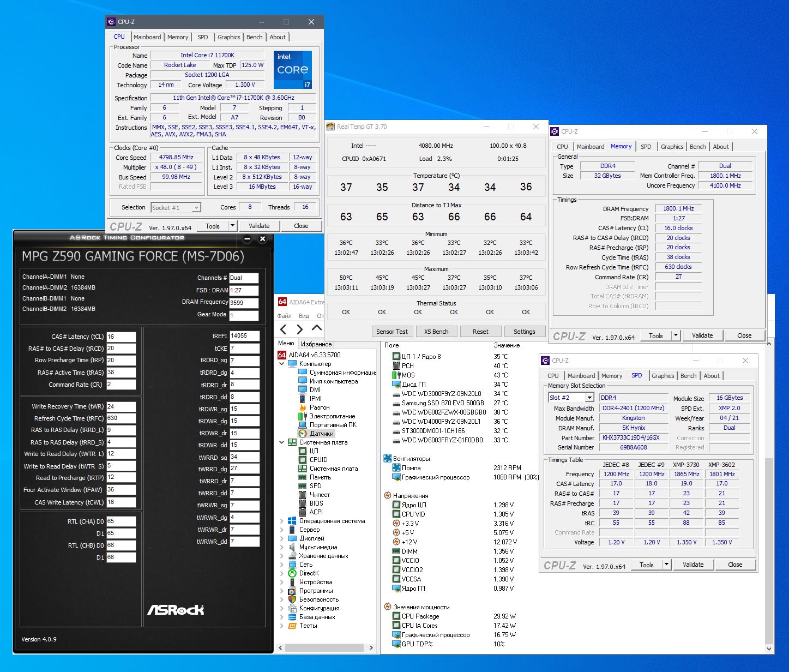Click the CPUID icon in AIDA64 tree

(x=303, y=460)
